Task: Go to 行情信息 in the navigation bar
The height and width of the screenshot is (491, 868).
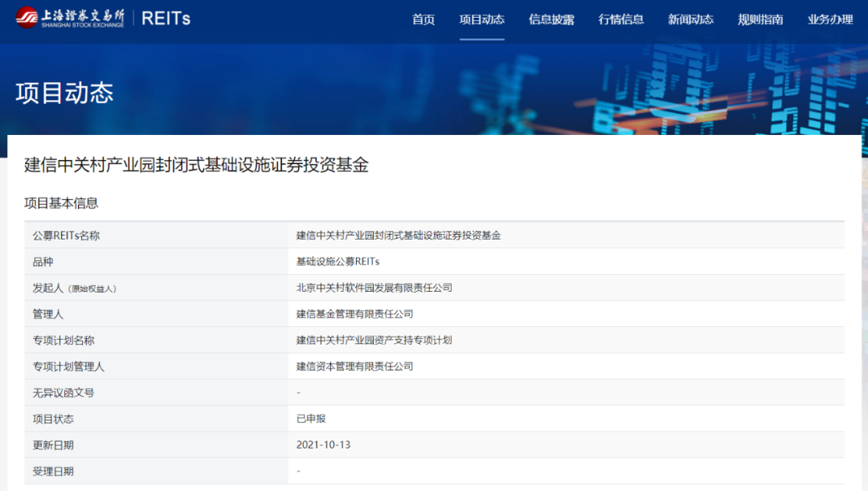Action: click(x=621, y=19)
